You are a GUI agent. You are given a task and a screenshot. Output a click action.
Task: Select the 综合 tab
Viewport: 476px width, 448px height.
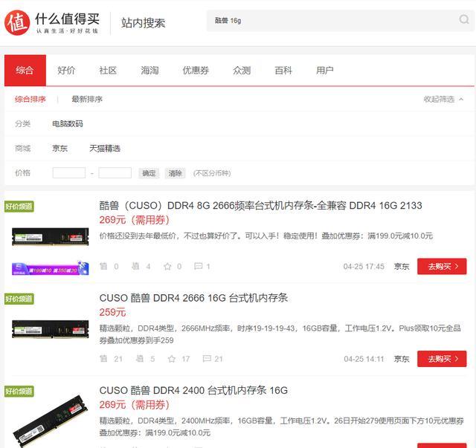pyautogui.click(x=25, y=71)
